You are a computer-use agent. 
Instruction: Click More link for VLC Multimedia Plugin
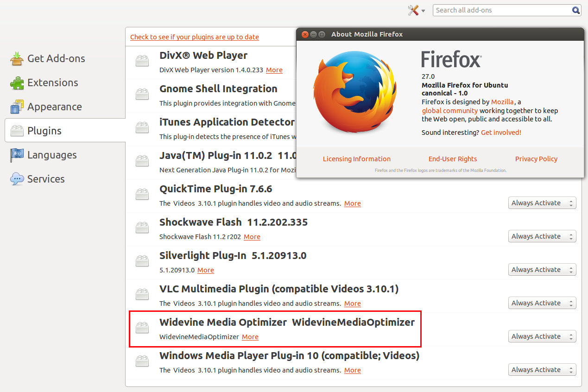coord(353,303)
